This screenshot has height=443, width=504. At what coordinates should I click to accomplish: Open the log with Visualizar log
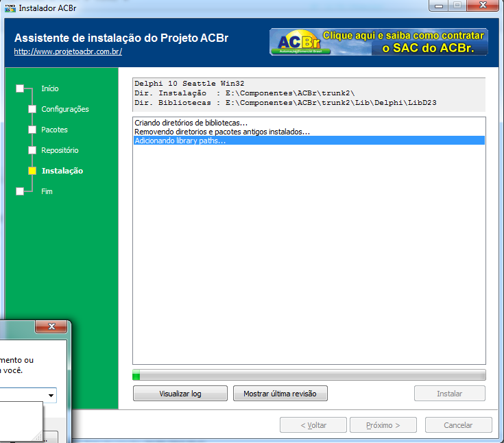tap(180, 394)
